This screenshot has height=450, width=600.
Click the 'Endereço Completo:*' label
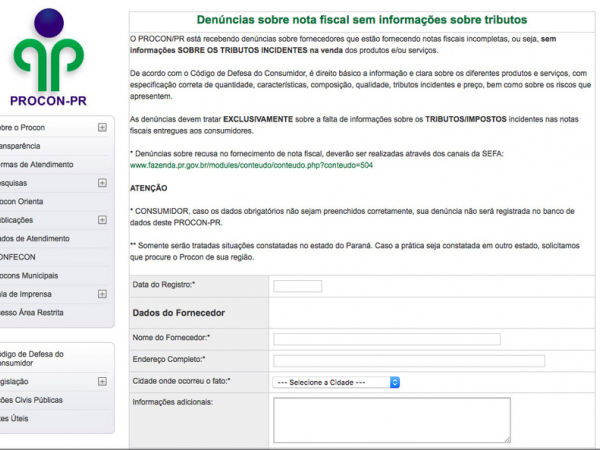coord(169,359)
